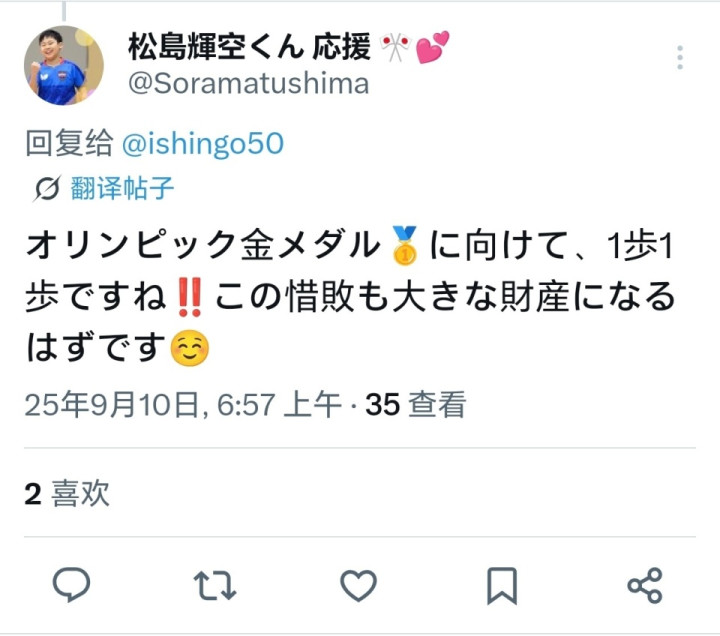Viewport: 720px width, 636px height.
Task: Click the Grok translate slash-circle icon
Action: 47,188
